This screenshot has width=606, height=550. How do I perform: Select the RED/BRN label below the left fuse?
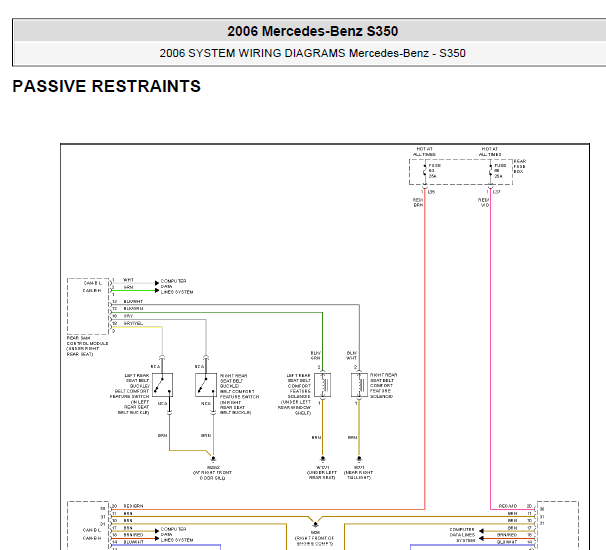coord(418,203)
